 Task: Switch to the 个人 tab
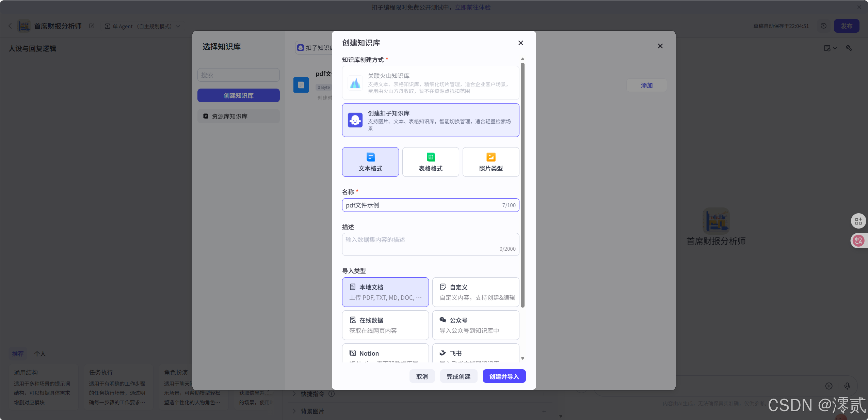[40, 354]
